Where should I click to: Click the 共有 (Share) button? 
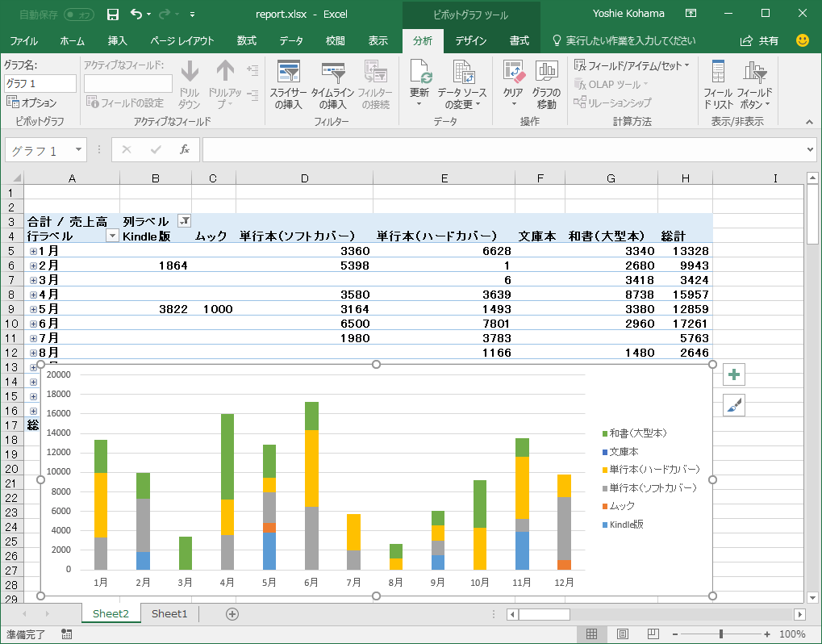click(760, 41)
